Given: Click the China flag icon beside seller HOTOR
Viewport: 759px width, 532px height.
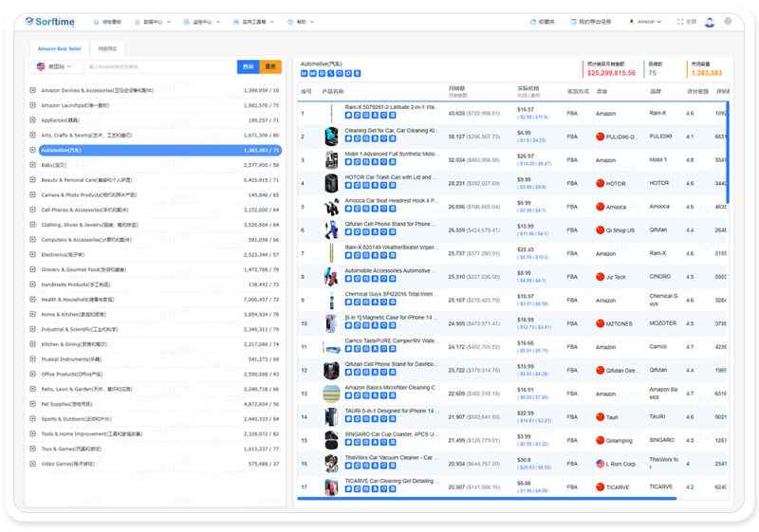Looking at the screenshot, I should pyautogui.click(x=600, y=183).
